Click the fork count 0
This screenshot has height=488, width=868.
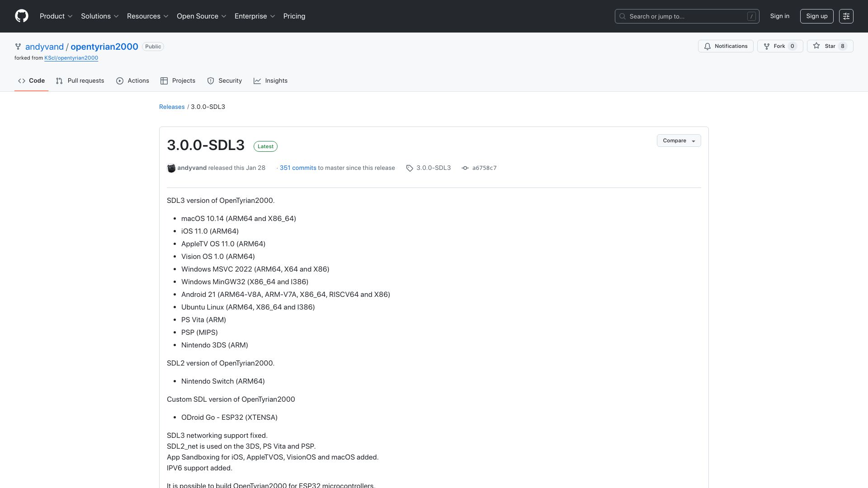792,46
